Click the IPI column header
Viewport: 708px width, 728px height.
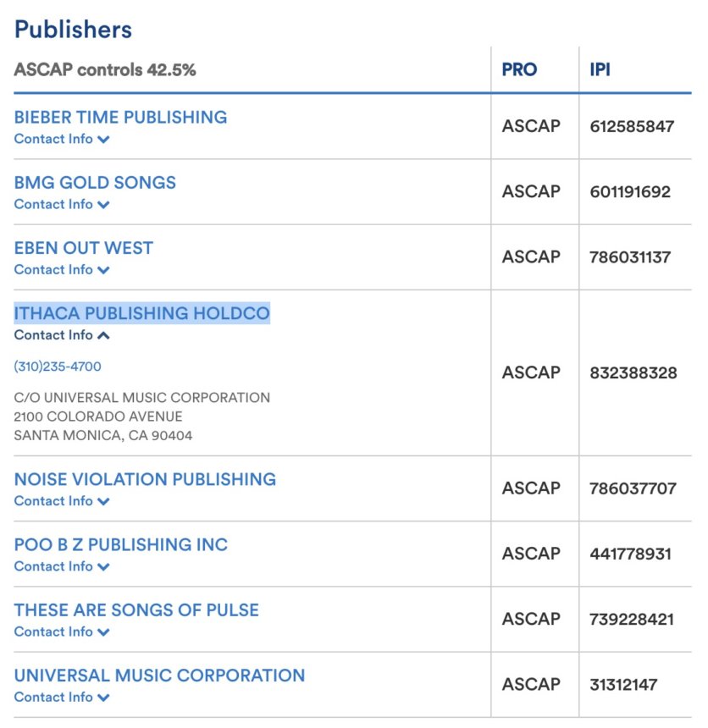(x=600, y=69)
